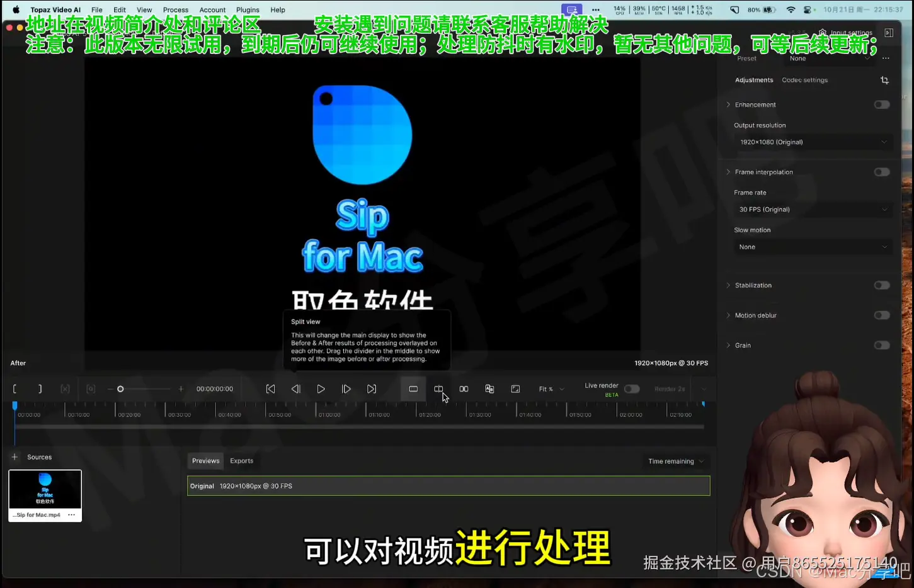
Task: Select the side-by-side comparison view icon
Action: point(464,388)
